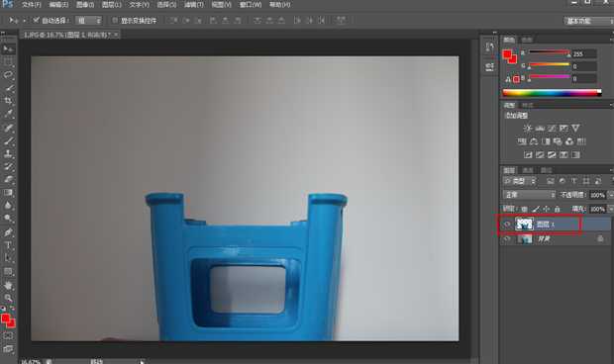Click the toolbox foreground color swatch
The height and width of the screenshot is (364, 614).
(6, 318)
